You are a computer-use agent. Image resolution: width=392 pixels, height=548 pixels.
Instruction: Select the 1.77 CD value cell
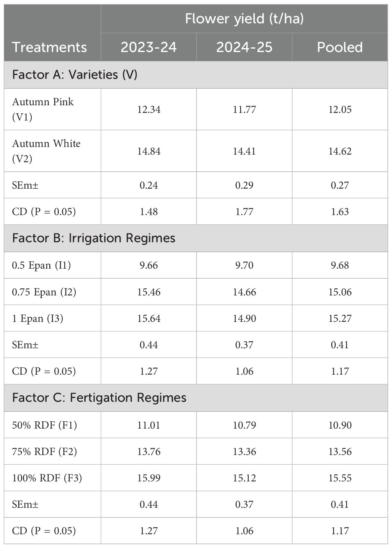(244, 212)
